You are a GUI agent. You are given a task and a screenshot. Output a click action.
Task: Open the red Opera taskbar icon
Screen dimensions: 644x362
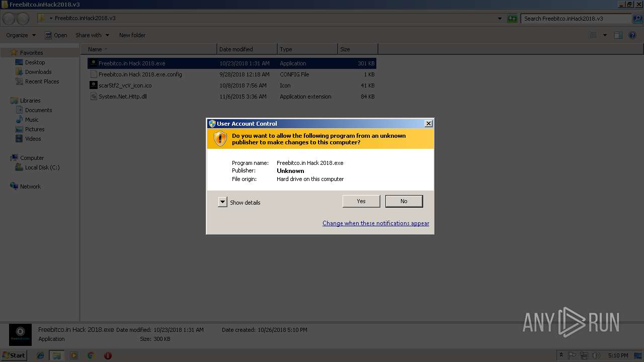click(108, 355)
